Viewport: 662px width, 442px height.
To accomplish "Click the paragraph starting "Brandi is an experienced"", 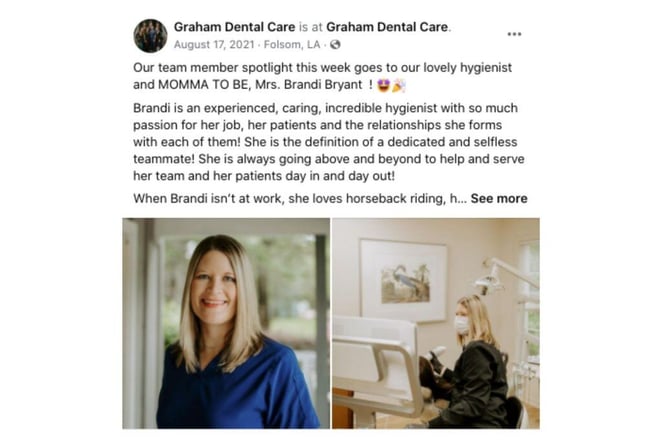I will pyautogui.click(x=329, y=142).
